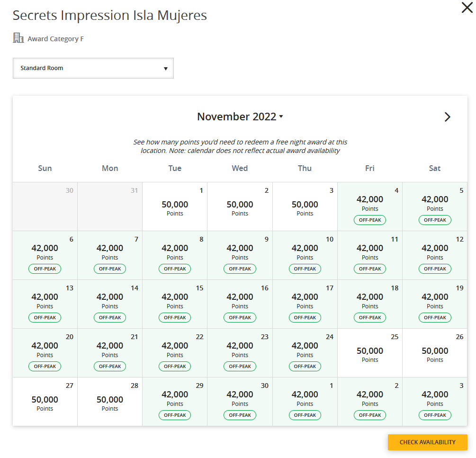Choose Thursday November 10 date
The width and height of the screenshot is (476, 458).
(305, 255)
